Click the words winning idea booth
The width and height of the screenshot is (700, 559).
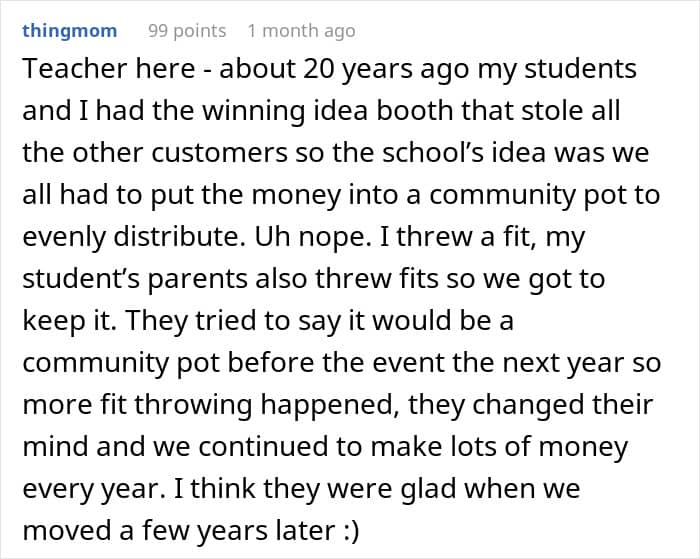[x=281, y=112]
